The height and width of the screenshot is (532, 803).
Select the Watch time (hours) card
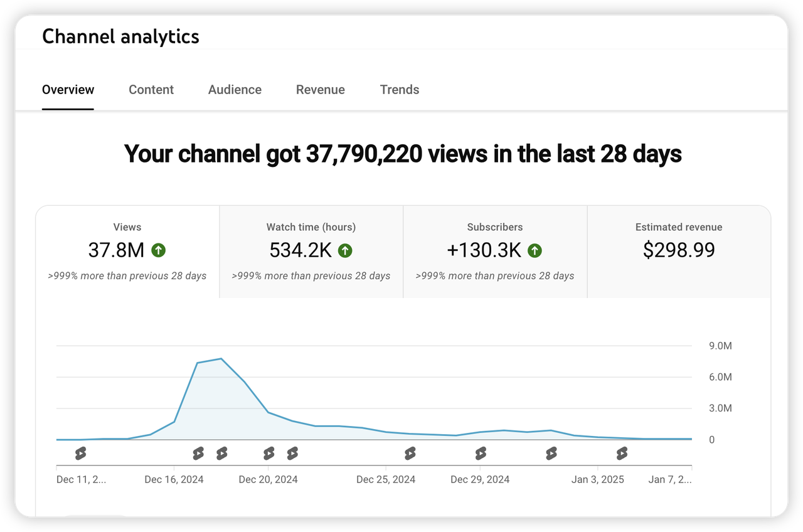point(311,252)
